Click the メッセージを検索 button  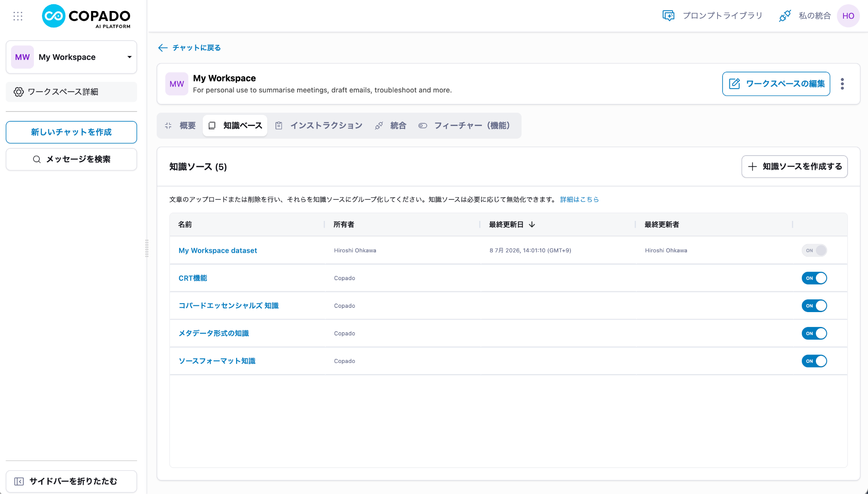71,159
